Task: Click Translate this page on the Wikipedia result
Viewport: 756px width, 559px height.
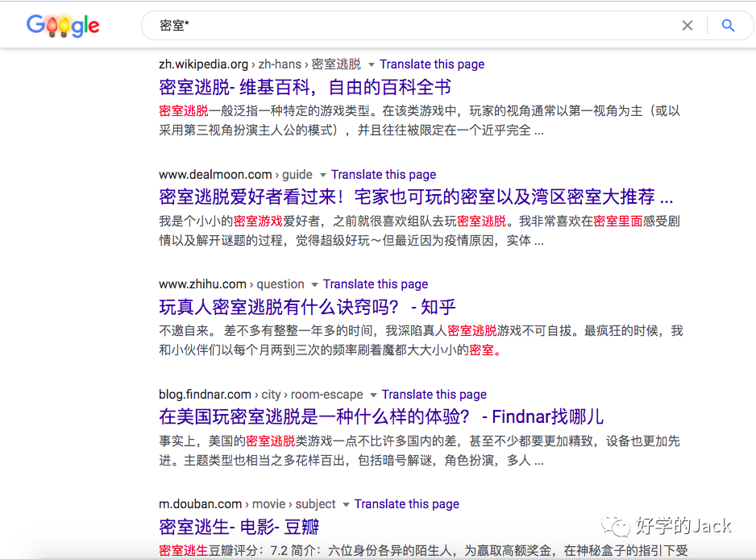Action: tap(433, 64)
